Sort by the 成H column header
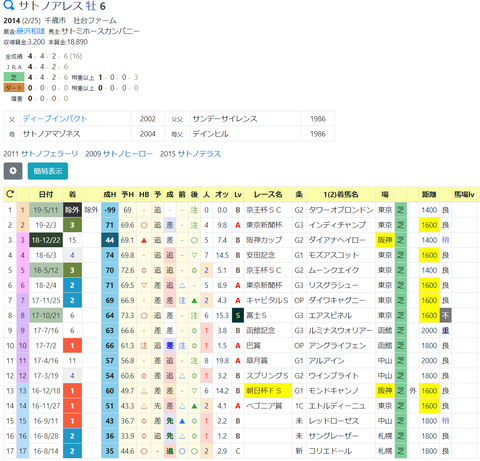 coord(110,194)
